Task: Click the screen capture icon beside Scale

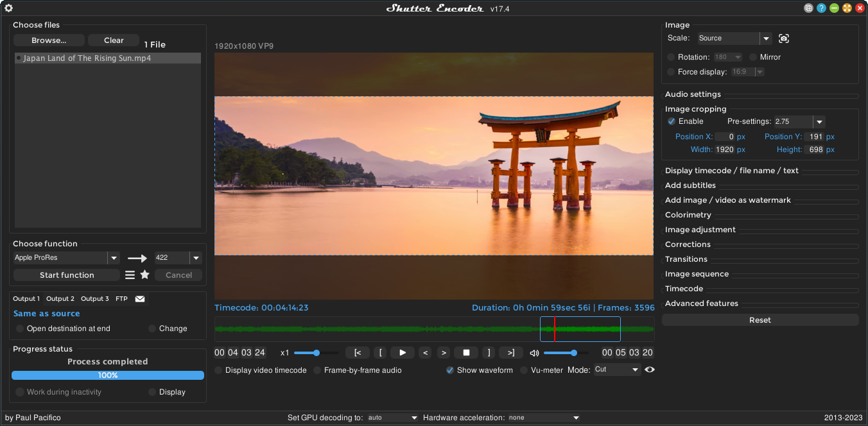Action: coord(783,38)
